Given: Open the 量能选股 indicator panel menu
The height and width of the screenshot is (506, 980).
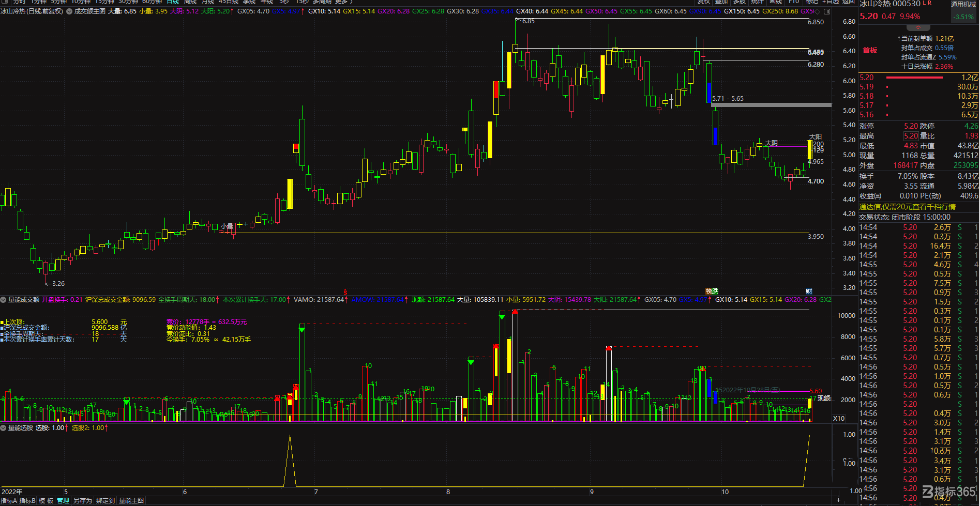Looking at the screenshot, I should (3, 428).
